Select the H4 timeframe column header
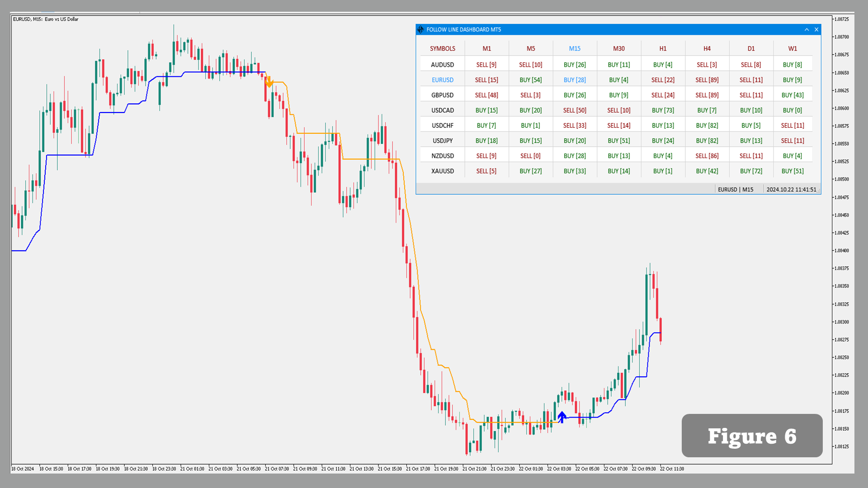 pyautogui.click(x=707, y=48)
